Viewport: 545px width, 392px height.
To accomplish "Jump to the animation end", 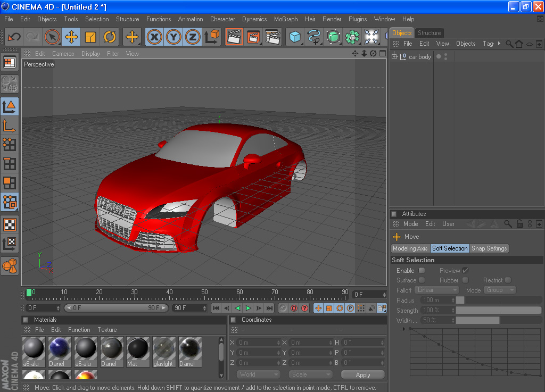I will pos(270,308).
